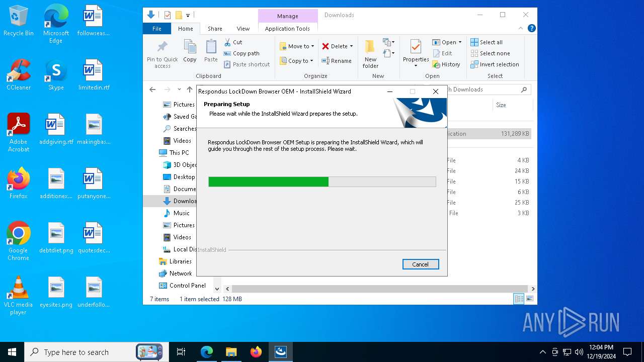This screenshot has height=362, width=644.
Task: Click the Edit ribbon item
Action: point(442,53)
